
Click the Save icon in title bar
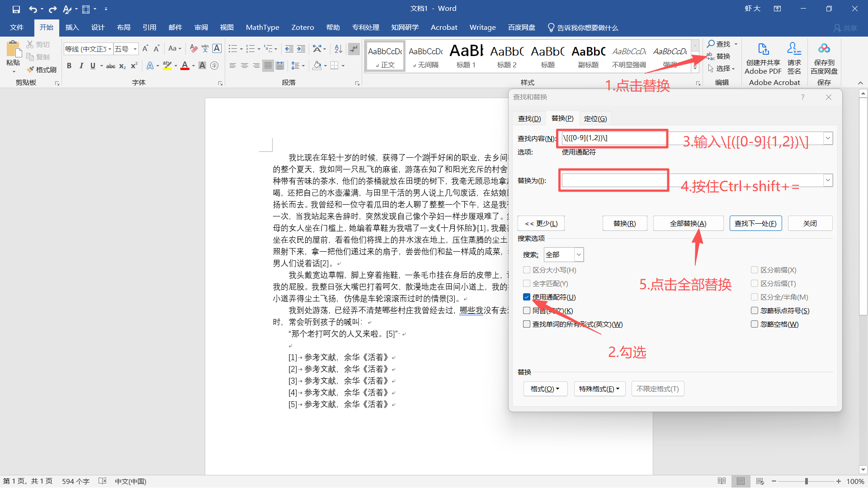click(x=16, y=9)
